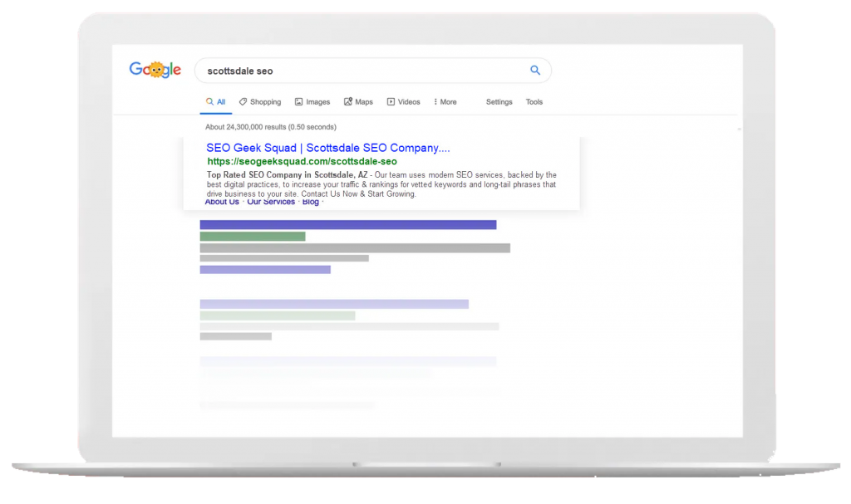Click the blue search magnifier icon
Viewport: 851px width, 504px height.
[535, 71]
